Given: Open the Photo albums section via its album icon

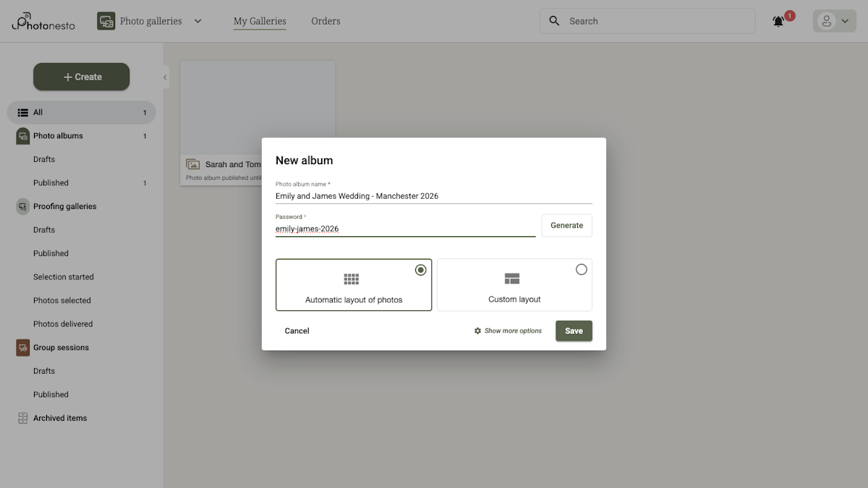Looking at the screenshot, I should click(x=21, y=135).
